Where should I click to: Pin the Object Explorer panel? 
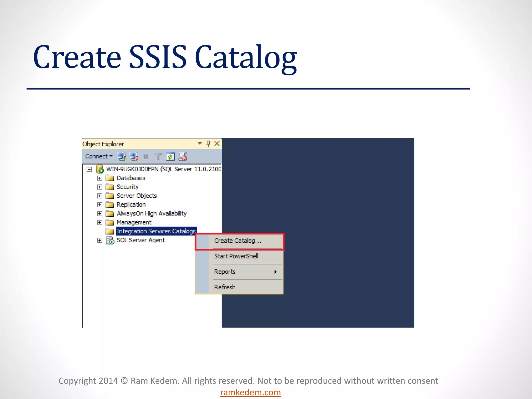tap(208, 143)
